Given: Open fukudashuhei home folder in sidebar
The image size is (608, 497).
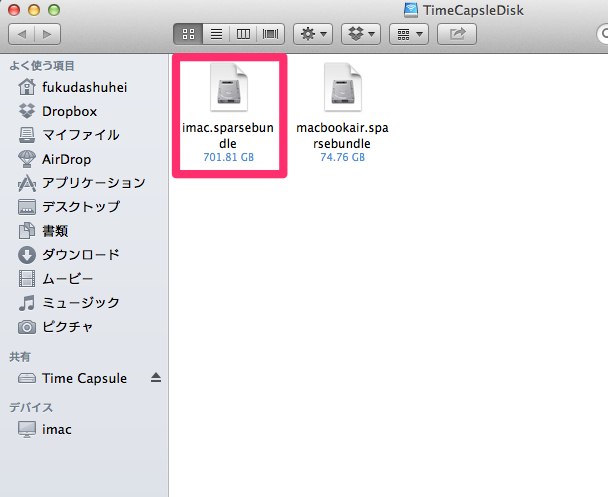Looking at the screenshot, I should click(85, 87).
